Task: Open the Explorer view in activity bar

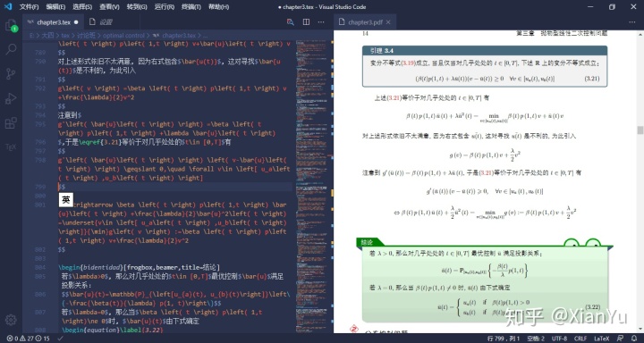Action: click(x=11, y=25)
